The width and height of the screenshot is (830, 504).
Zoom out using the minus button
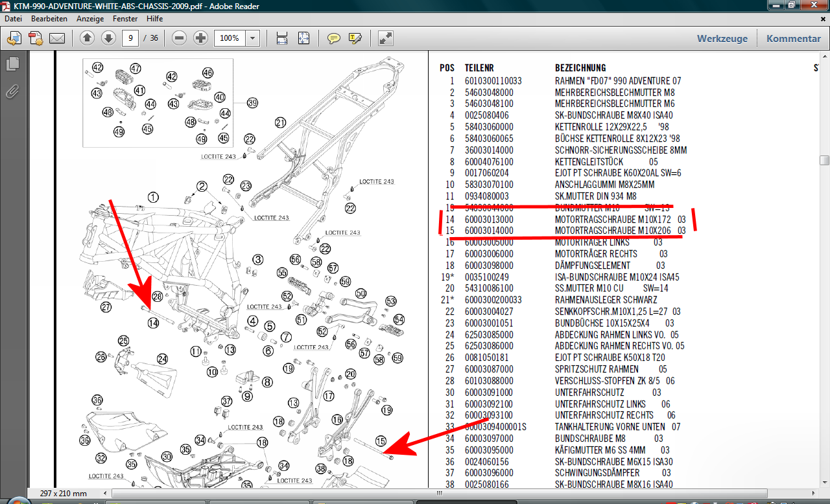[180, 38]
